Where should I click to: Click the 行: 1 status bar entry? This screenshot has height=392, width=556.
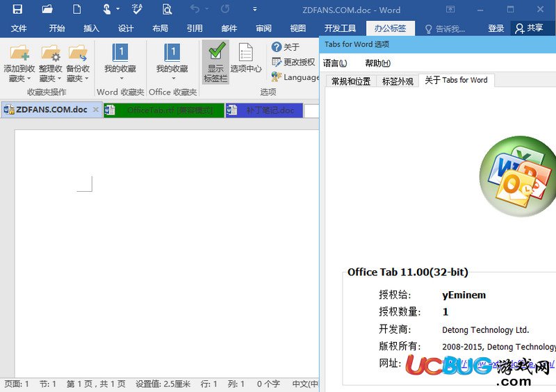(x=209, y=384)
